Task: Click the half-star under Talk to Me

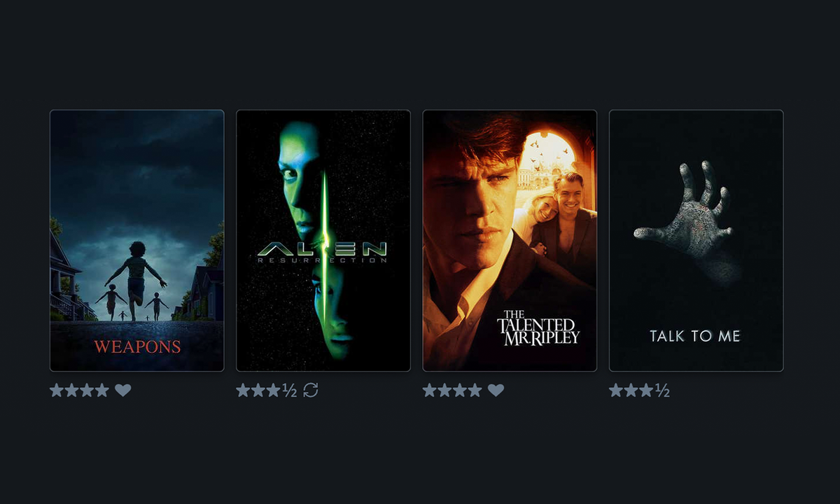Action: pos(662,390)
